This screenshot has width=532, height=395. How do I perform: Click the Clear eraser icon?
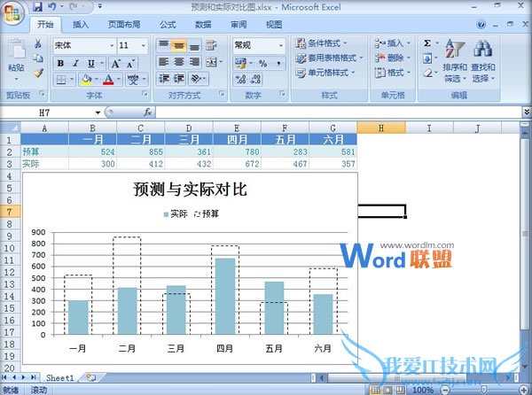(427, 74)
